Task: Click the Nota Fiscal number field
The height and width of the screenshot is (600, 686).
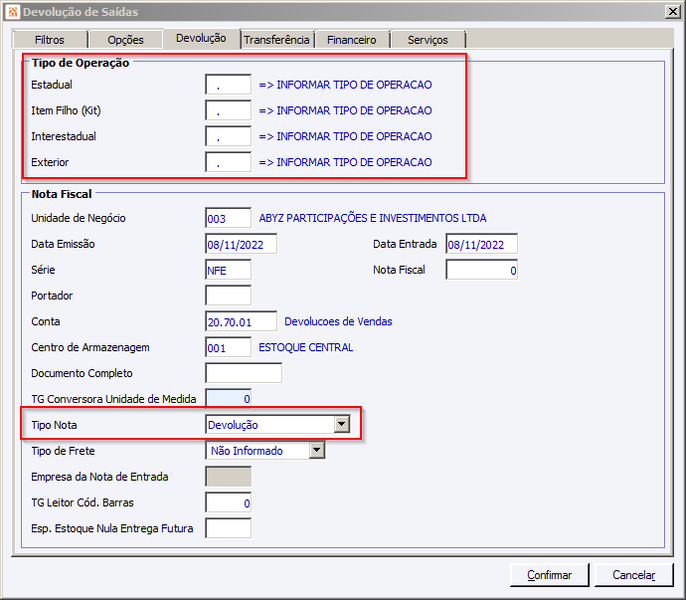Action: tap(482, 270)
